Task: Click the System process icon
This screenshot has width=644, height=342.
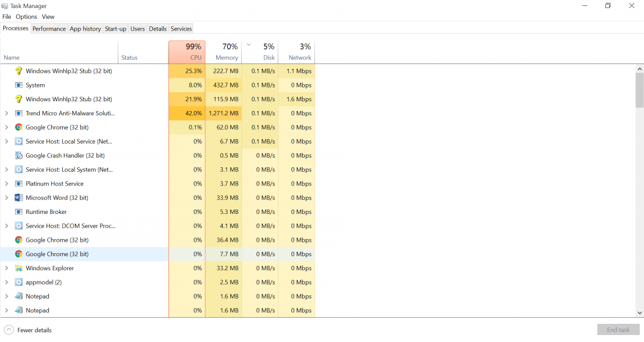Action: [x=19, y=85]
